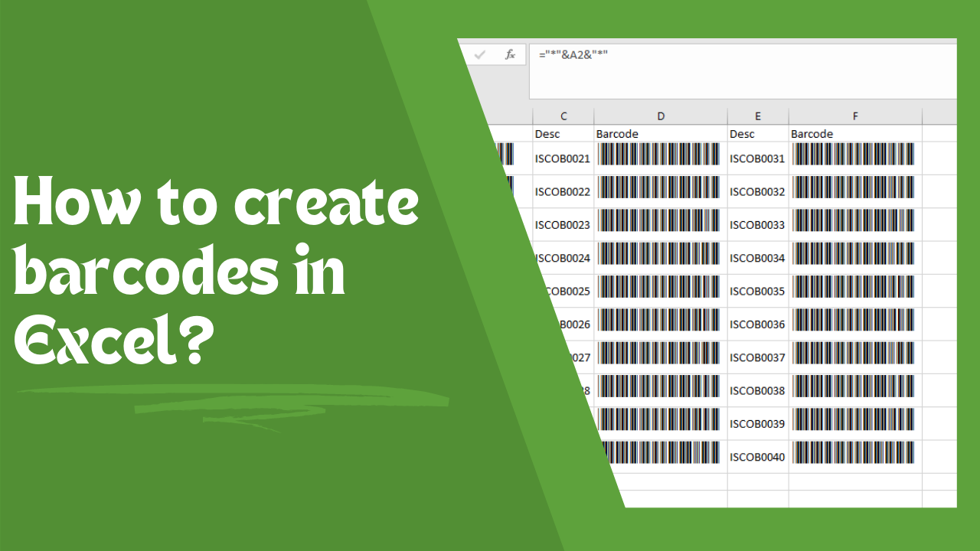Select cell containing ISCOB0039
The width and height of the screenshot is (980, 551).
pyautogui.click(x=758, y=423)
